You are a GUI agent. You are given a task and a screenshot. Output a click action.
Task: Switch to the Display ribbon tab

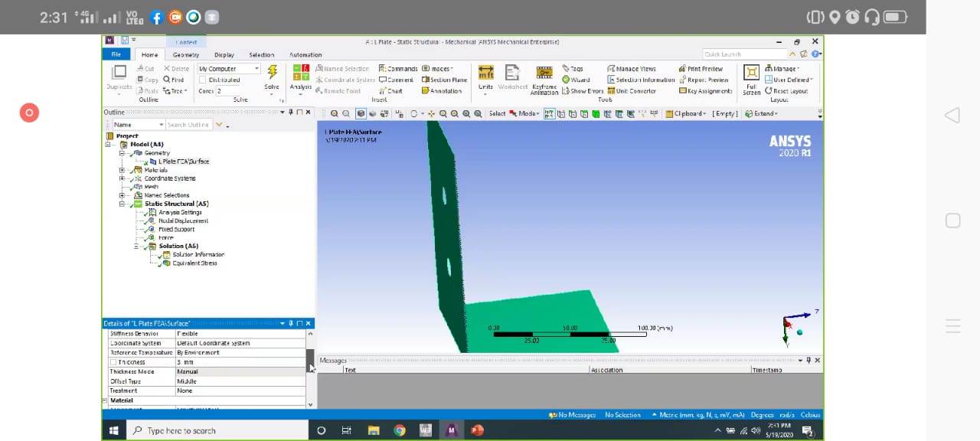pyautogui.click(x=224, y=55)
